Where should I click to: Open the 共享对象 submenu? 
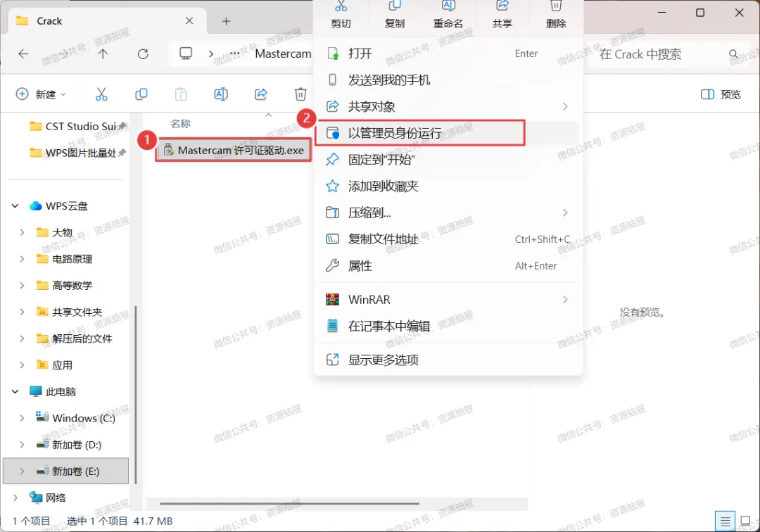(448, 106)
